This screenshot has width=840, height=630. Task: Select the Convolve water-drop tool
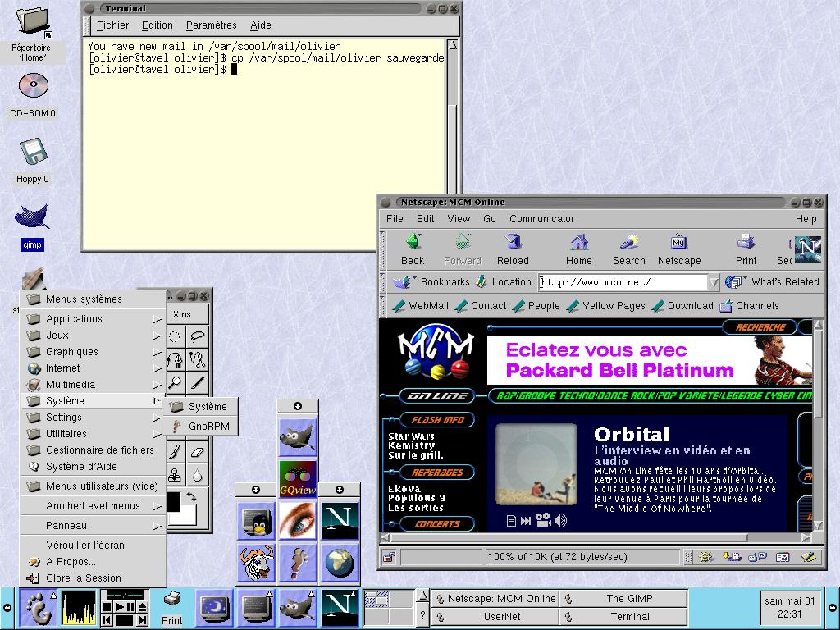pos(197,475)
